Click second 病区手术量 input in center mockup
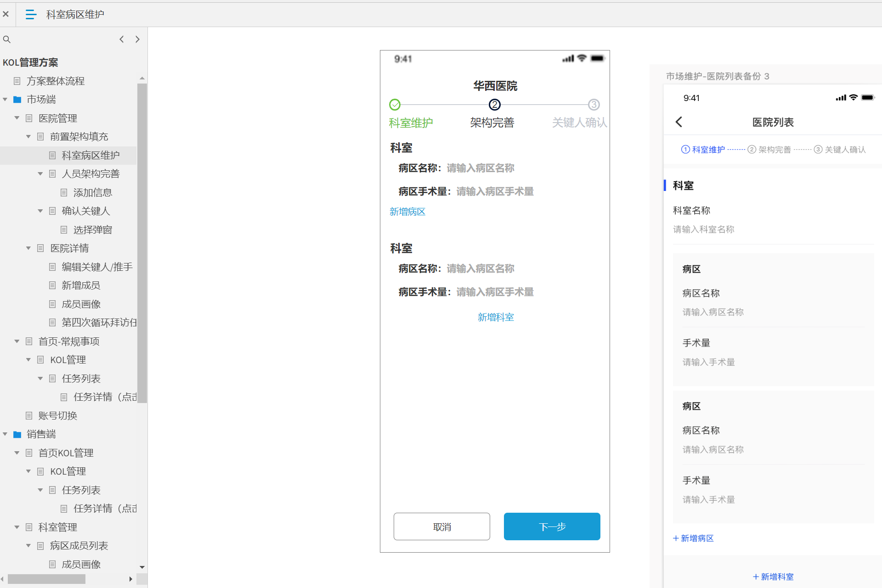 [x=495, y=292]
